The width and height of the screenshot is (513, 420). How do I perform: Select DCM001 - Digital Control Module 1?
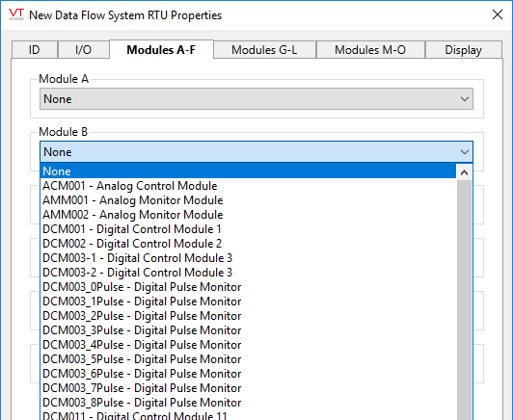248,229
